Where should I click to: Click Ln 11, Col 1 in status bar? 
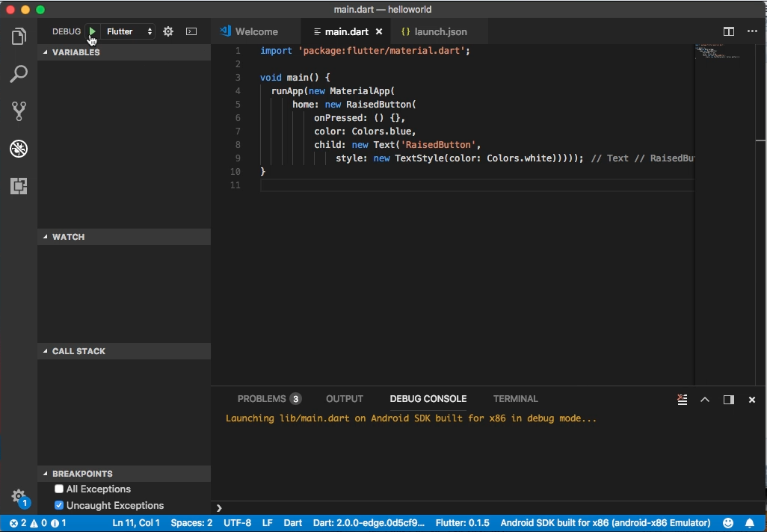pos(136,523)
